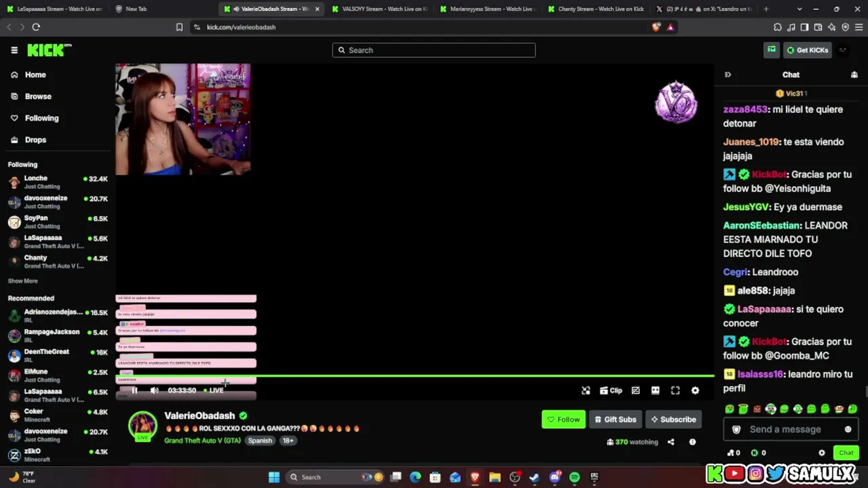Screen dimensions: 868x488
Task: Switch to the VALSOYY Stream browser tab
Action: 379,9
